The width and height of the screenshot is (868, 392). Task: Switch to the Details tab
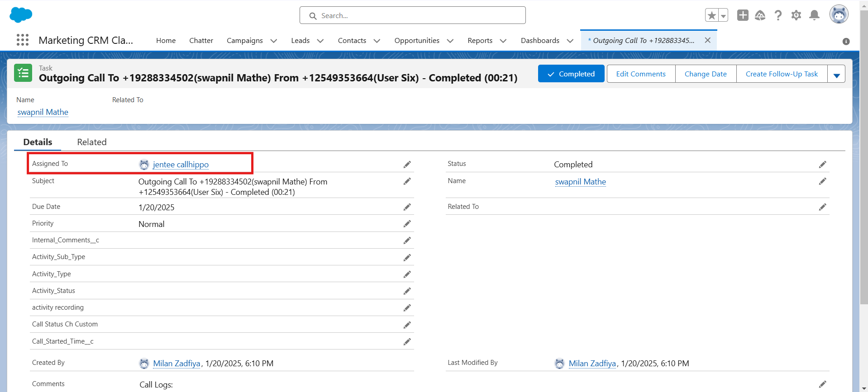(38, 142)
